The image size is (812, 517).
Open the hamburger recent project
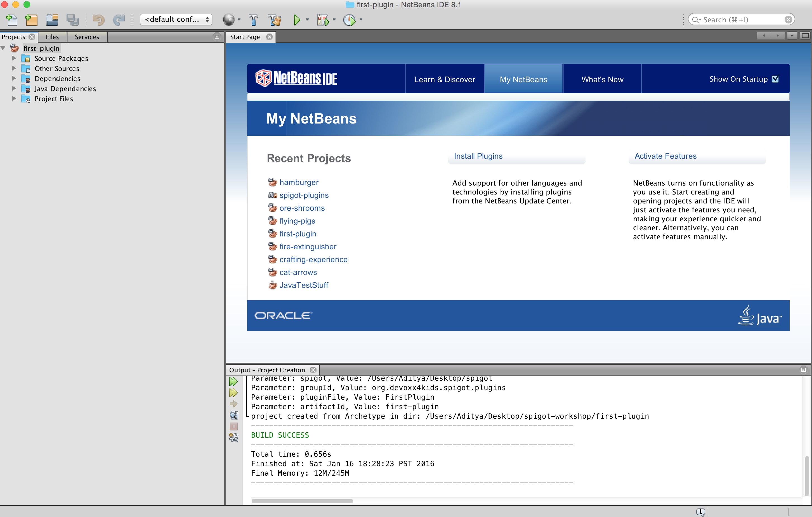pos(299,182)
